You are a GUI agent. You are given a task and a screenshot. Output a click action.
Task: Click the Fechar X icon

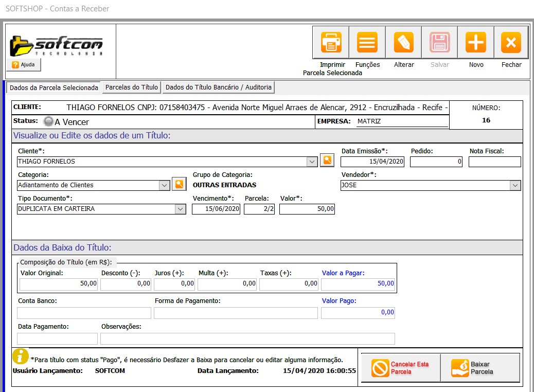pyautogui.click(x=511, y=43)
